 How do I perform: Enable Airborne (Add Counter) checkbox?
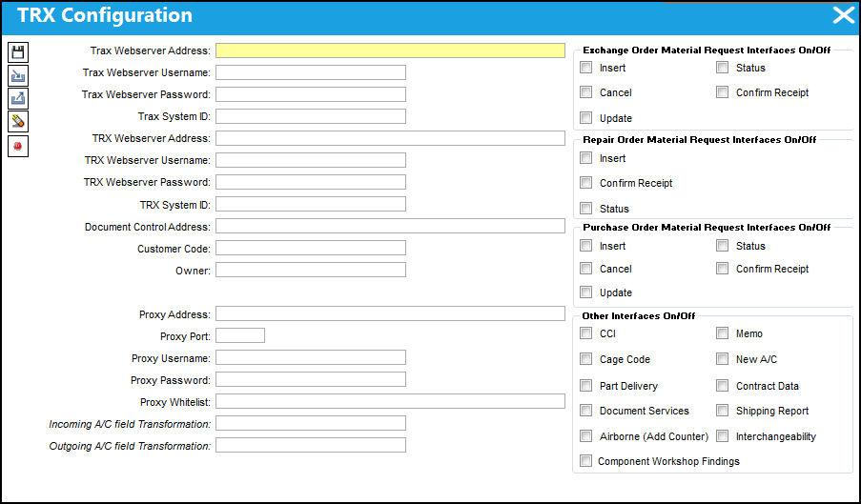[x=586, y=436]
